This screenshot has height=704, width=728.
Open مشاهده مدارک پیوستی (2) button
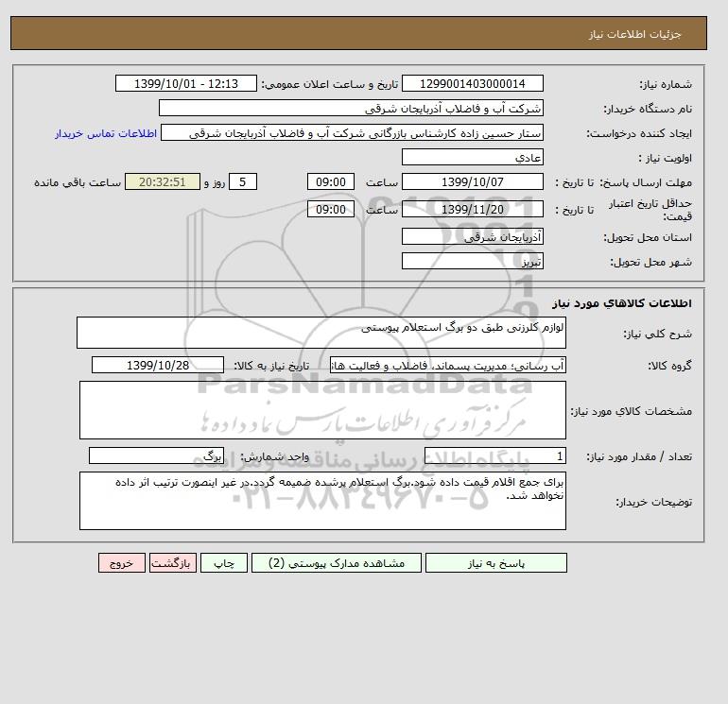pyautogui.click(x=337, y=562)
